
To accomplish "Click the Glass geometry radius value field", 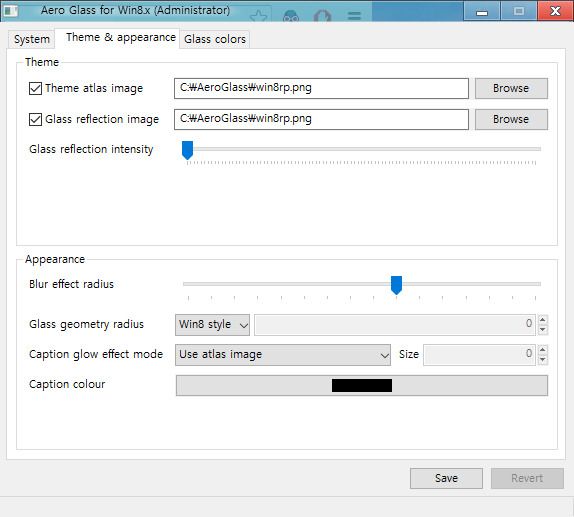I will click(x=395, y=325).
